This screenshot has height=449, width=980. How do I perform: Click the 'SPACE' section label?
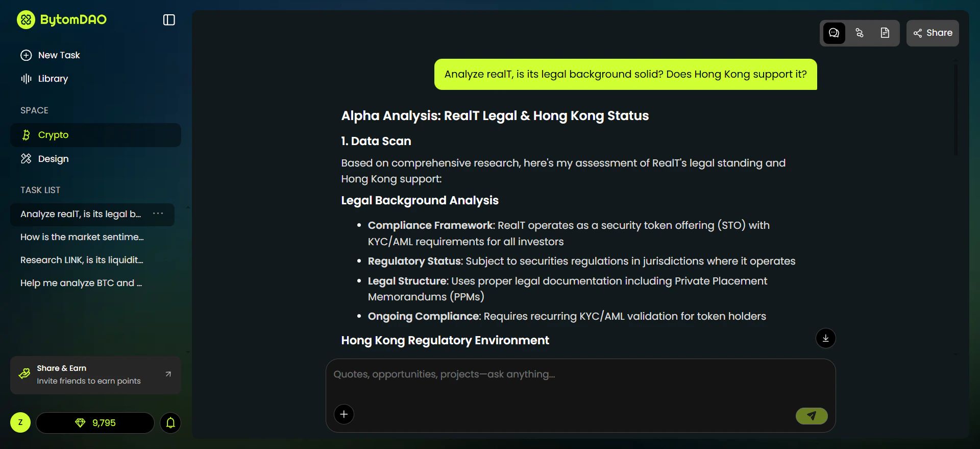pos(34,111)
